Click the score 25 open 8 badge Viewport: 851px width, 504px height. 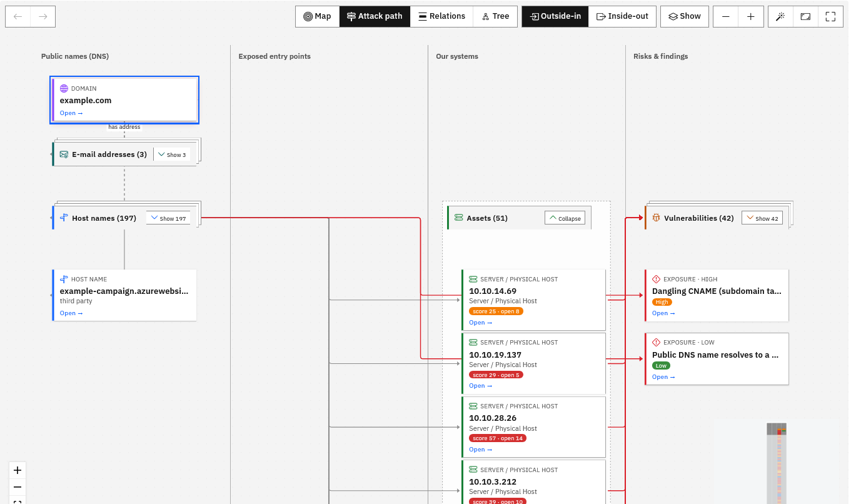pyautogui.click(x=496, y=311)
